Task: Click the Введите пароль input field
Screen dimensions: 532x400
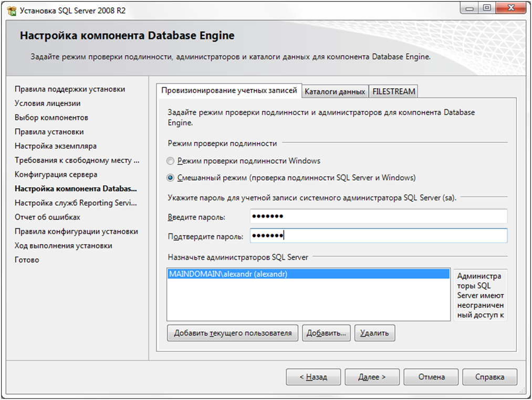Action: pos(378,217)
